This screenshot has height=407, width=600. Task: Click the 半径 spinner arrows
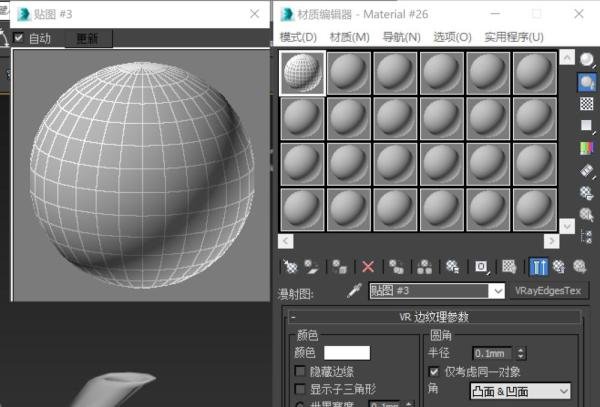coord(521,353)
